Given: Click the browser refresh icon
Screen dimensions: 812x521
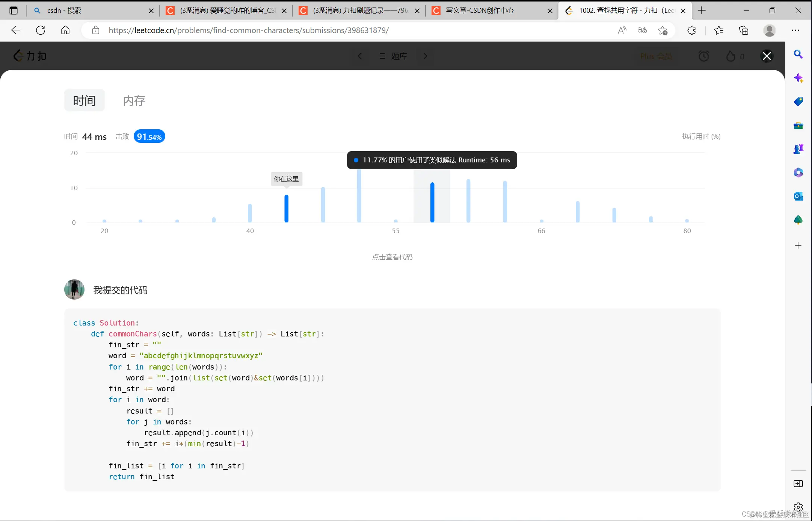Looking at the screenshot, I should click(41, 30).
